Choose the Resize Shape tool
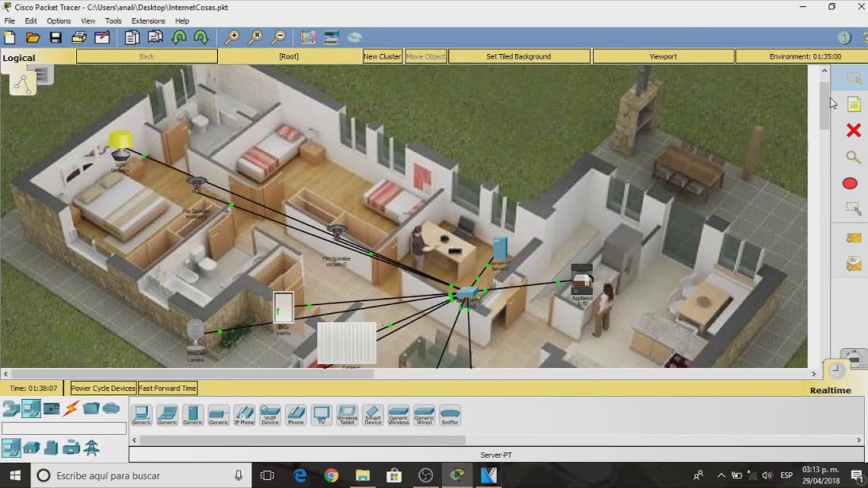This screenshot has width=868, height=488. click(853, 209)
